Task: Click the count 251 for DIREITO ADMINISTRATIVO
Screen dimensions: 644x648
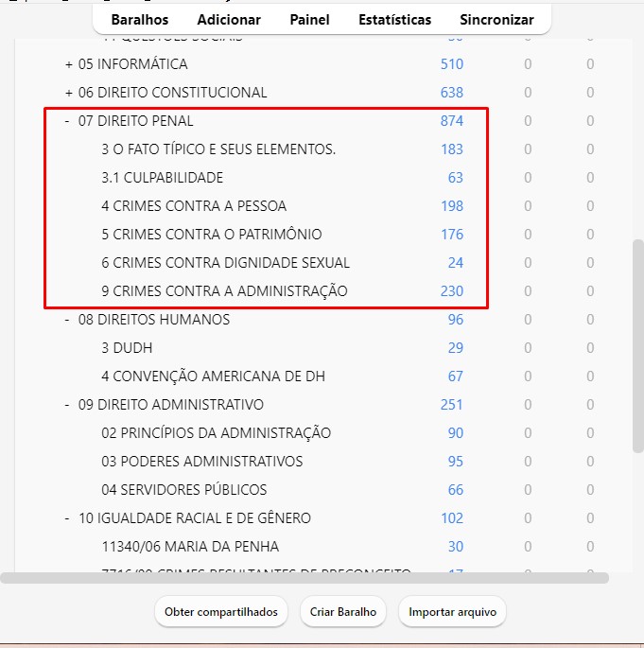Action: pyautogui.click(x=451, y=405)
